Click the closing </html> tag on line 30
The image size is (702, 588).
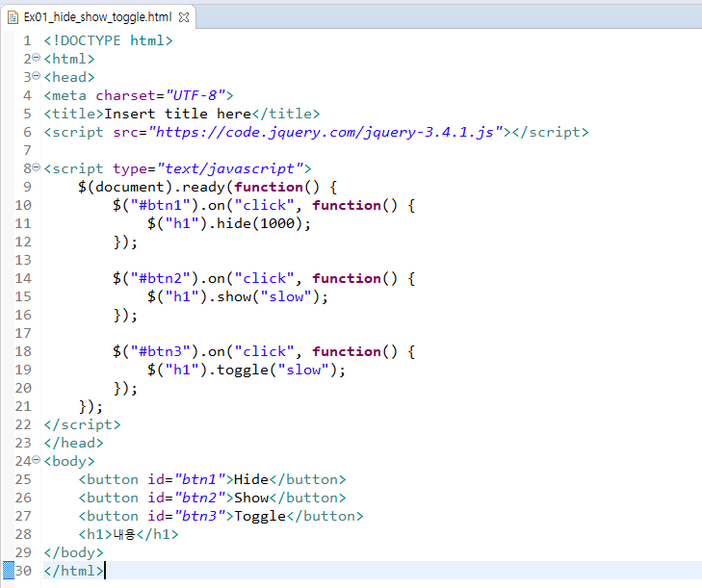(73, 571)
